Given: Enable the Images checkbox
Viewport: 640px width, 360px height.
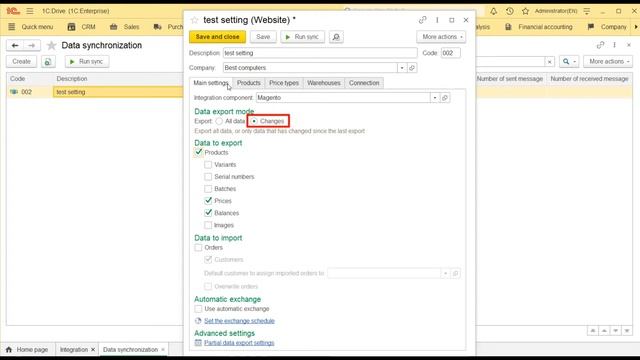Looking at the screenshot, I should (x=208, y=225).
